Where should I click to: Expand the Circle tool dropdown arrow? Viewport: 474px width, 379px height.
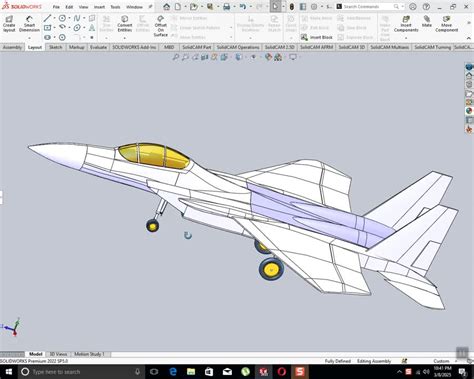(69, 18)
